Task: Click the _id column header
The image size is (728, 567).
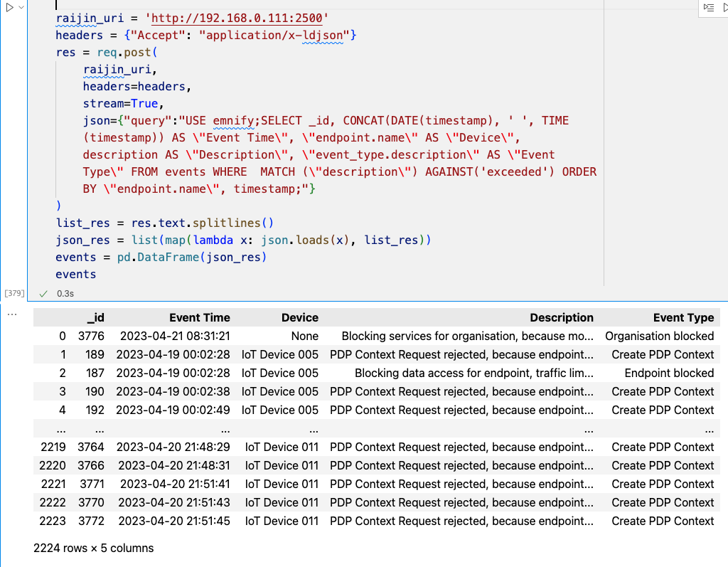Action: (x=96, y=317)
